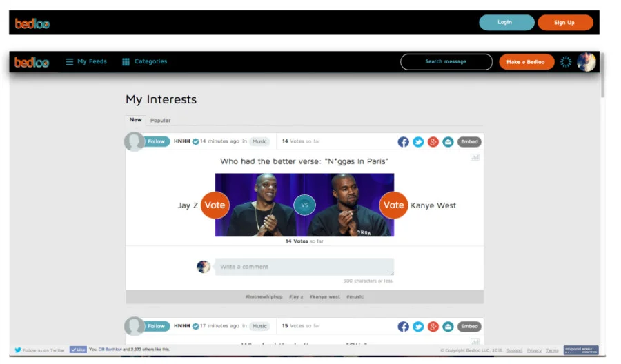Screen dimensions: 621x364
Task: Click the page vertical scrollbar
Action: [603, 75]
